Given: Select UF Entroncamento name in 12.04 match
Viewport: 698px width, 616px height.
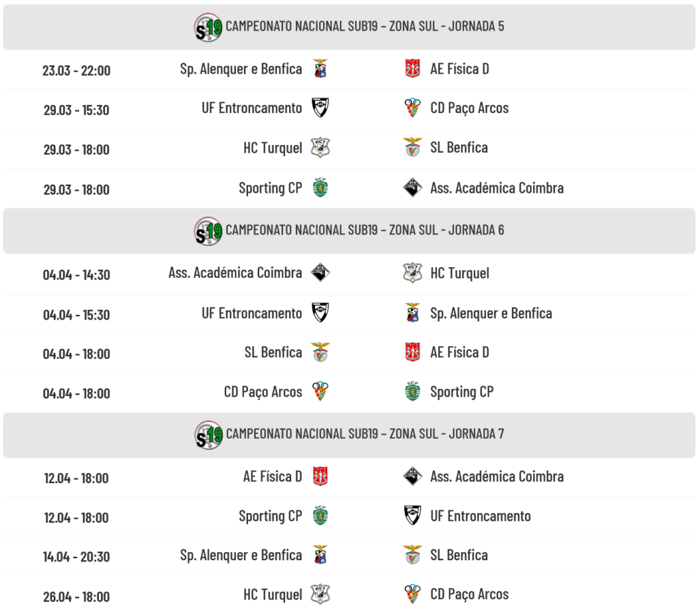Looking at the screenshot, I should [481, 516].
